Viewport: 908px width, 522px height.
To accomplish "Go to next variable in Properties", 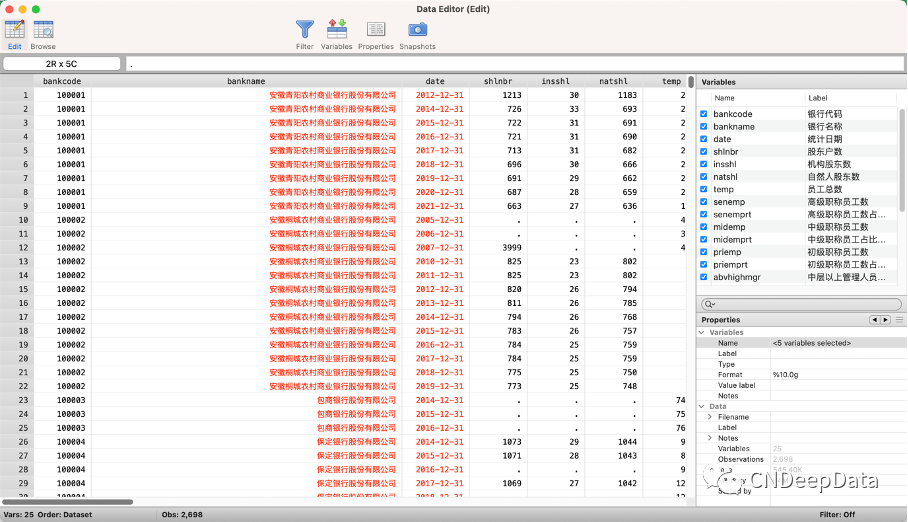I will pos(885,320).
